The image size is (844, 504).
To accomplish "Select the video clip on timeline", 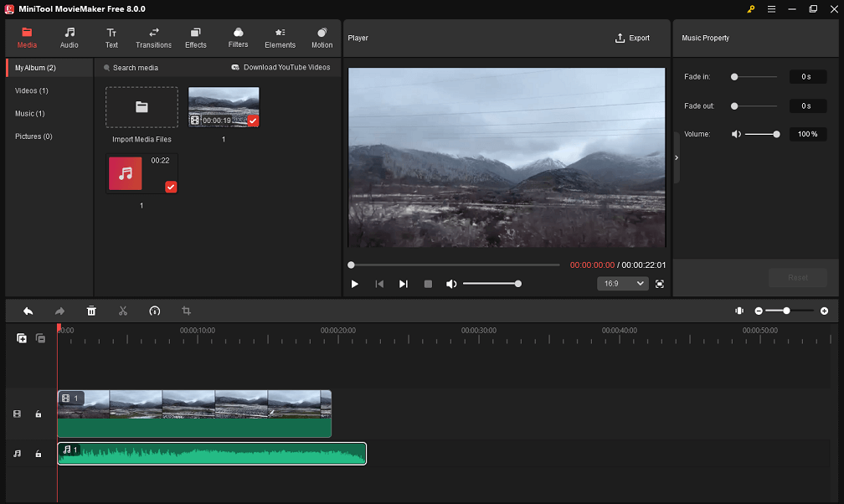I will (194, 414).
